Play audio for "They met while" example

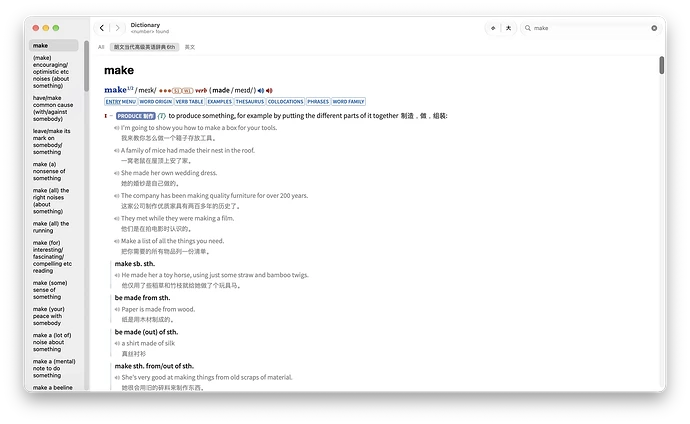(117, 219)
